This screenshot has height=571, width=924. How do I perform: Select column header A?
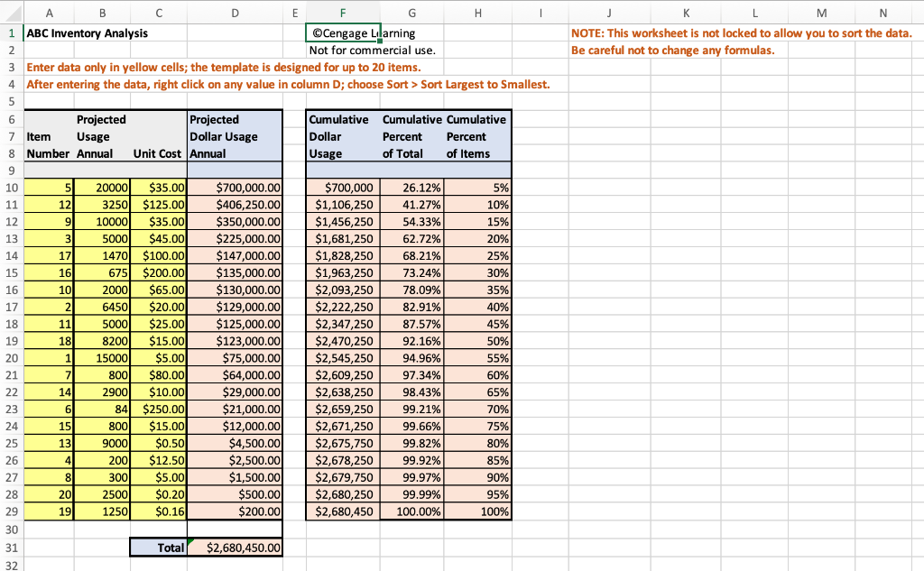(49, 13)
